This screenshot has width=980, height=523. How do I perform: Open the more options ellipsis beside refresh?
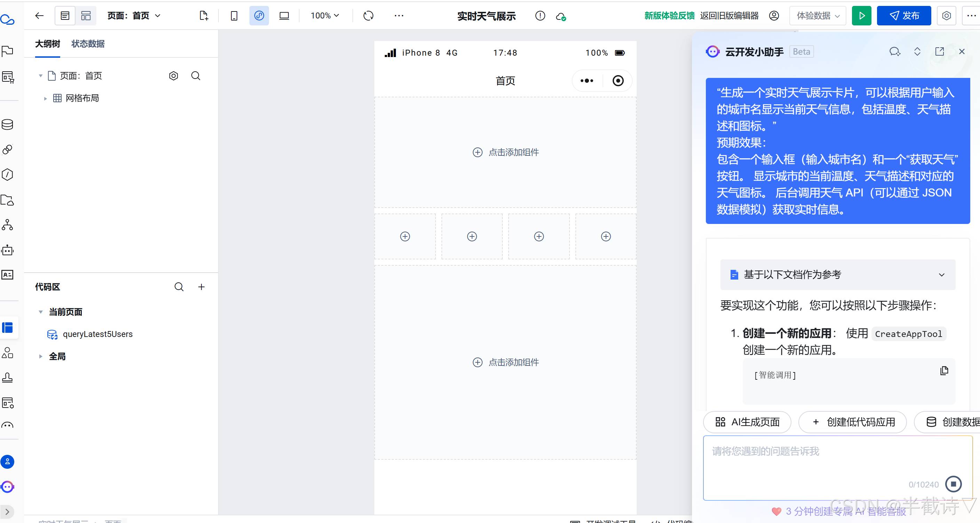pyautogui.click(x=399, y=16)
